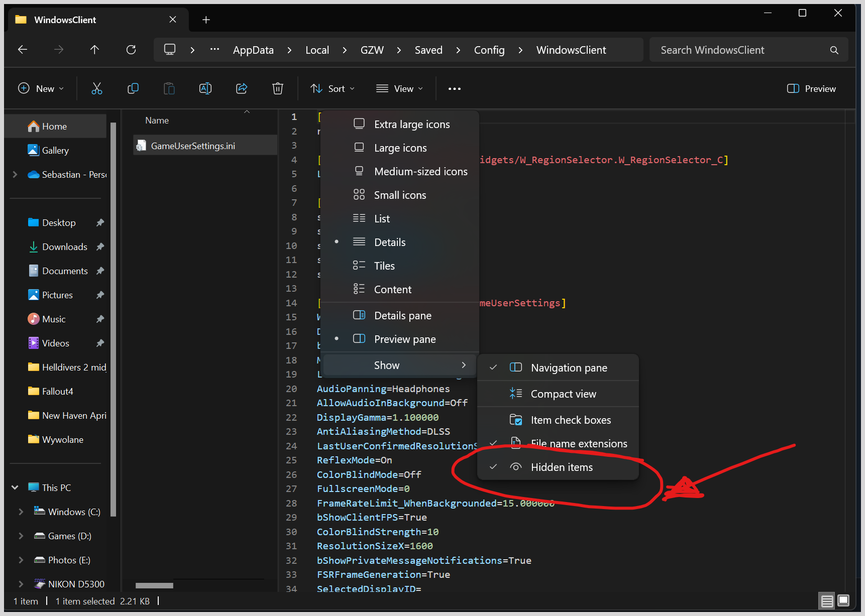Click the Refresh icon
Screen dimensions: 865x616
point(131,50)
